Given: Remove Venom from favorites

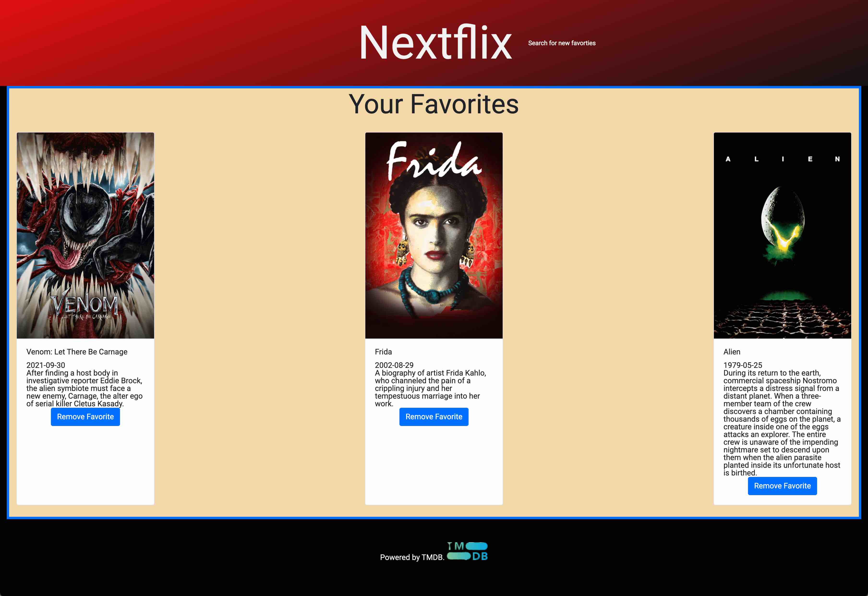Looking at the screenshot, I should [85, 417].
